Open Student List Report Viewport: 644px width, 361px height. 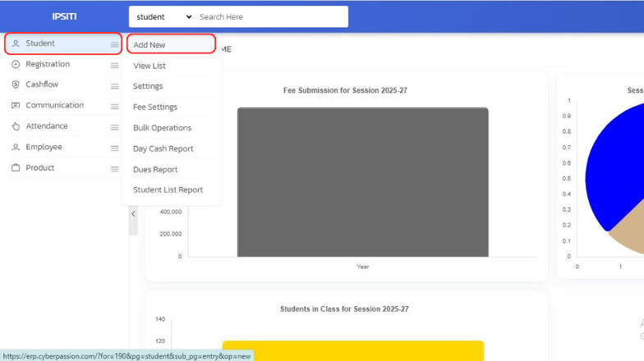tap(168, 190)
